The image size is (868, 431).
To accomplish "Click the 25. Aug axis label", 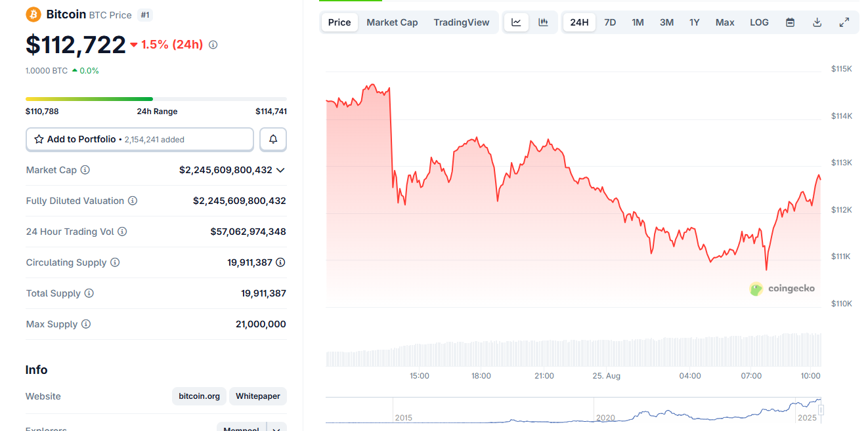I will point(606,376).
